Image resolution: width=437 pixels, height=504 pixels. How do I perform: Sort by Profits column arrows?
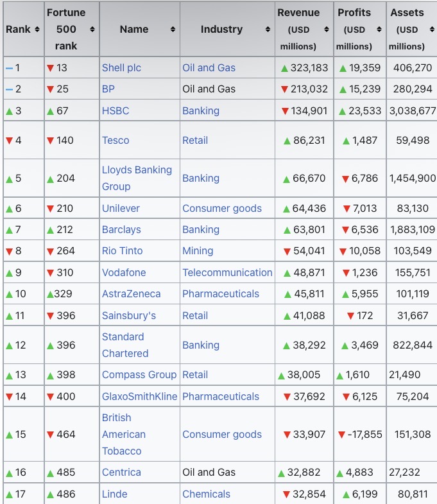pos(379,30)
